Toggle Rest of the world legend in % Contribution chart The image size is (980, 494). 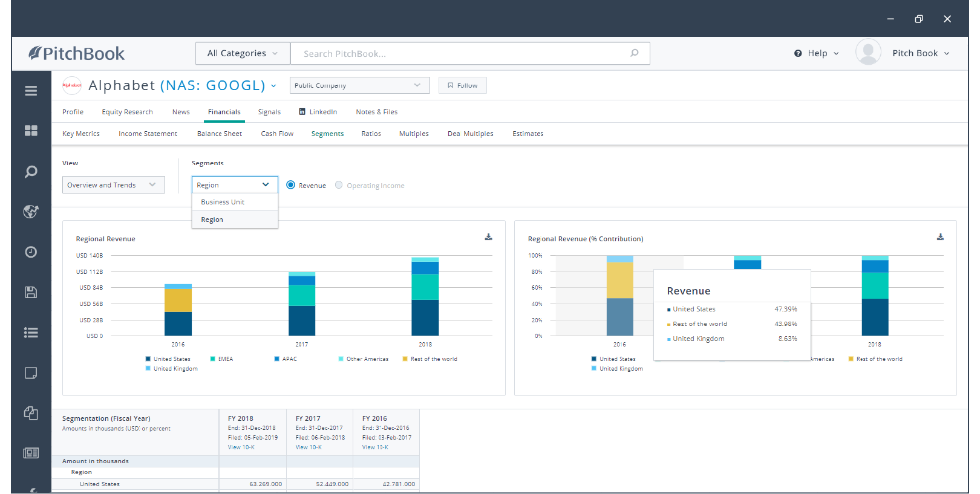(875, 359)
